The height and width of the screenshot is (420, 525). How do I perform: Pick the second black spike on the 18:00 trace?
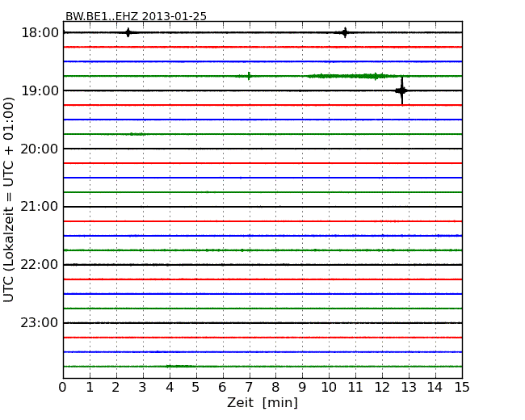[345, 32]
